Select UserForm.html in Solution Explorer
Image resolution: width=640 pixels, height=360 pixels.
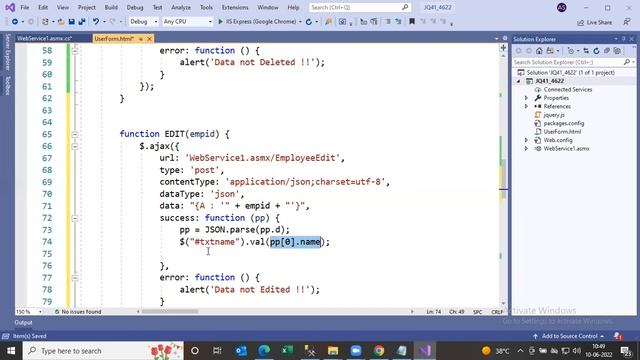(562, 131)
